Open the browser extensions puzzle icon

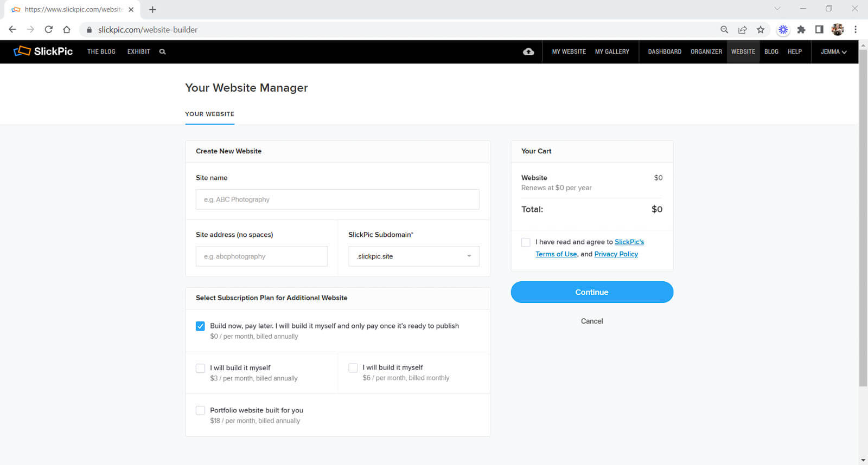click(x=801, y=30)
